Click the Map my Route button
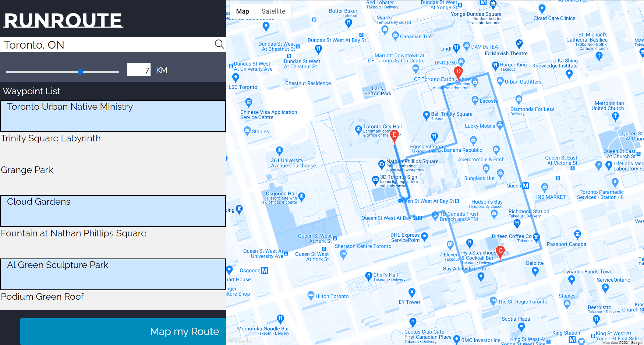Image resolution: width=644 pixels, height=345 pixels. [123, 331]
